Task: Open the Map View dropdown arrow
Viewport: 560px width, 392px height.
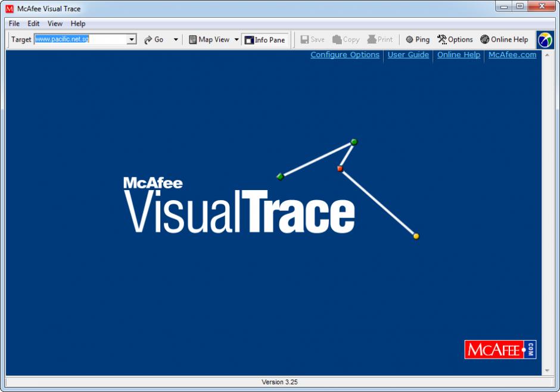Action: (x=237, y=40)
